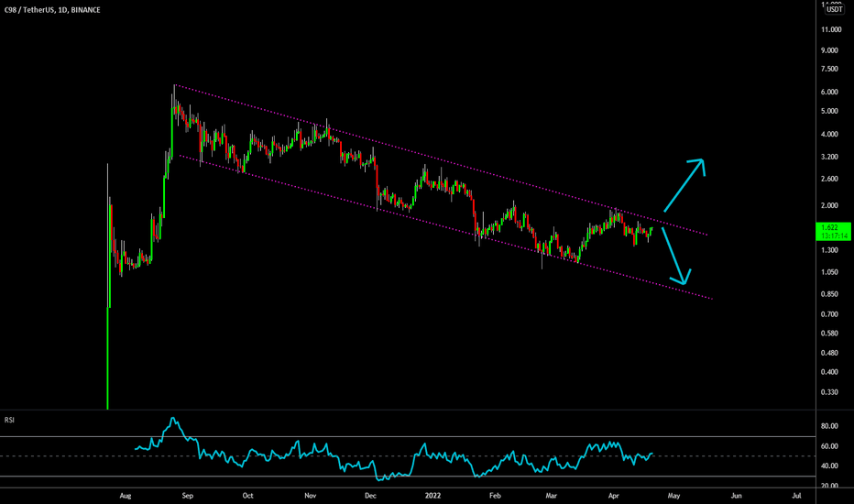Click the Nov label on time axis
This screenshot has width=854, height=504.
(310, 496)
